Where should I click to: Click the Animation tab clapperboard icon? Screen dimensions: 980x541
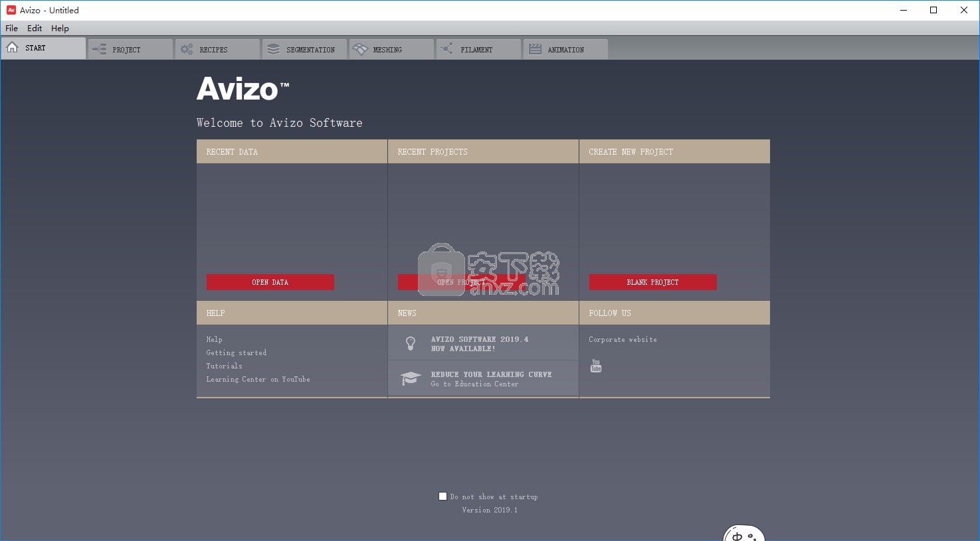(x=535, y=49)
